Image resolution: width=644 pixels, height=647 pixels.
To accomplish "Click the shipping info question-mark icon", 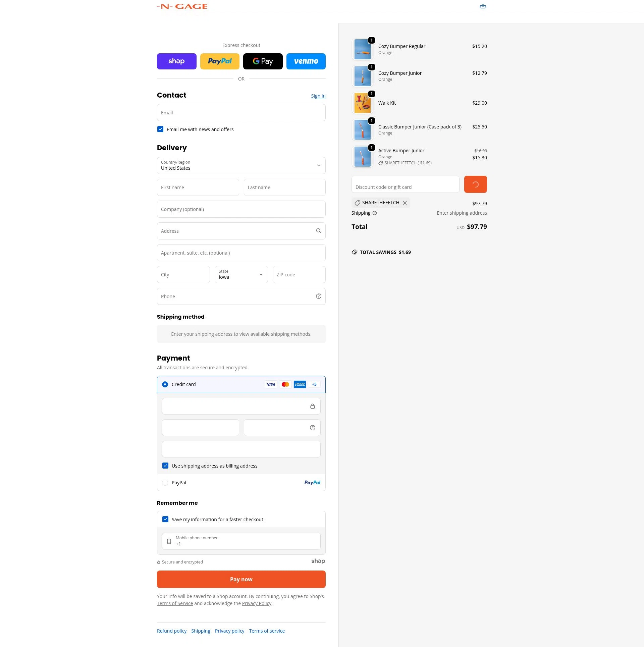I will [375, 213].
